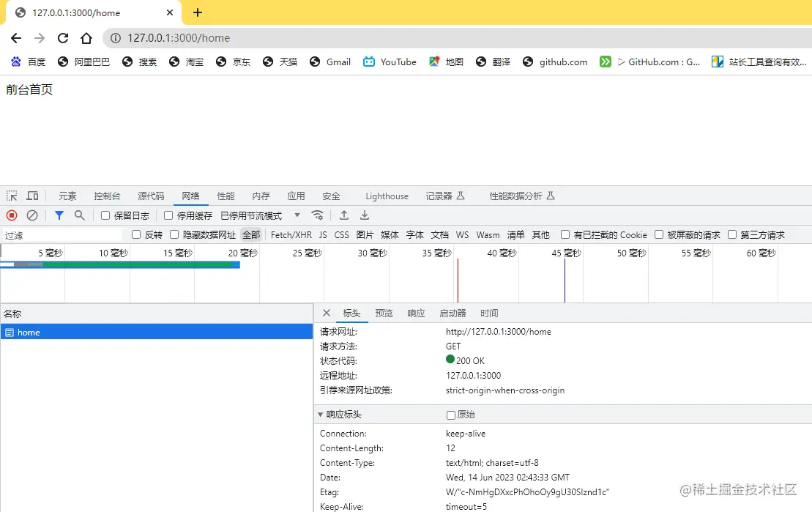Switch to the 时间 details tab
This screenshot has width=812, height=512.
pyautogui.click(x=489, y=313)
